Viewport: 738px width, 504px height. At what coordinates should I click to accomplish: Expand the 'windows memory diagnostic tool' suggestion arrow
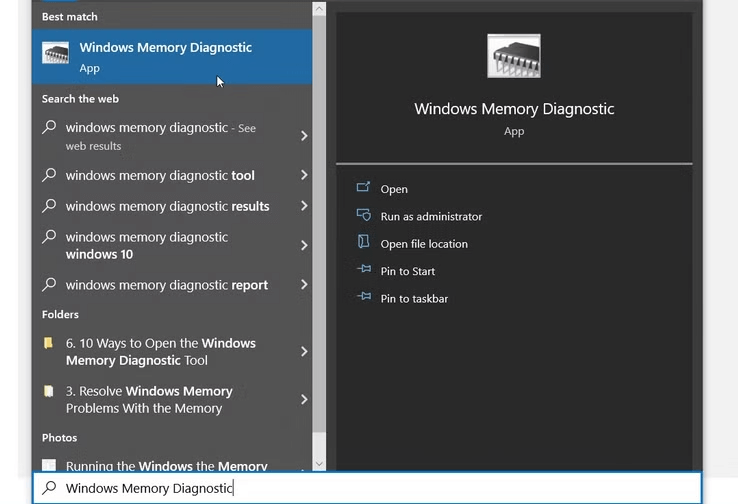(x=304, y=175)
